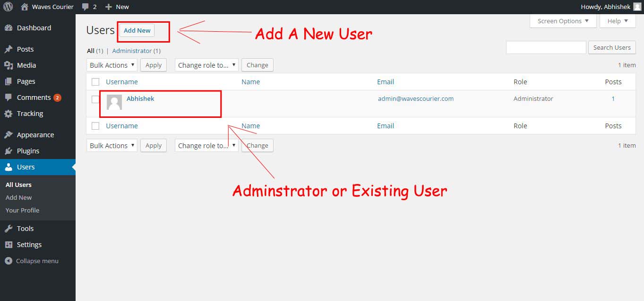Click the Pages icon in sidebar
Image resolution: width=644 pixels, height=301 pixels.
tap(9, 81)
